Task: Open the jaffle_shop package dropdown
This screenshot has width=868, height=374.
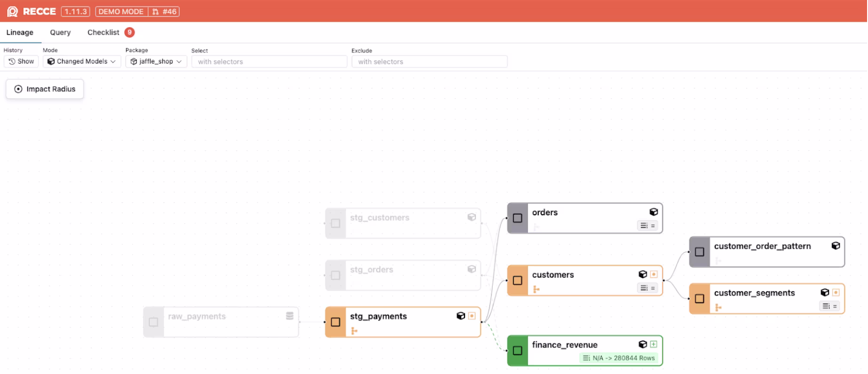Action: (x=156, y=62)
